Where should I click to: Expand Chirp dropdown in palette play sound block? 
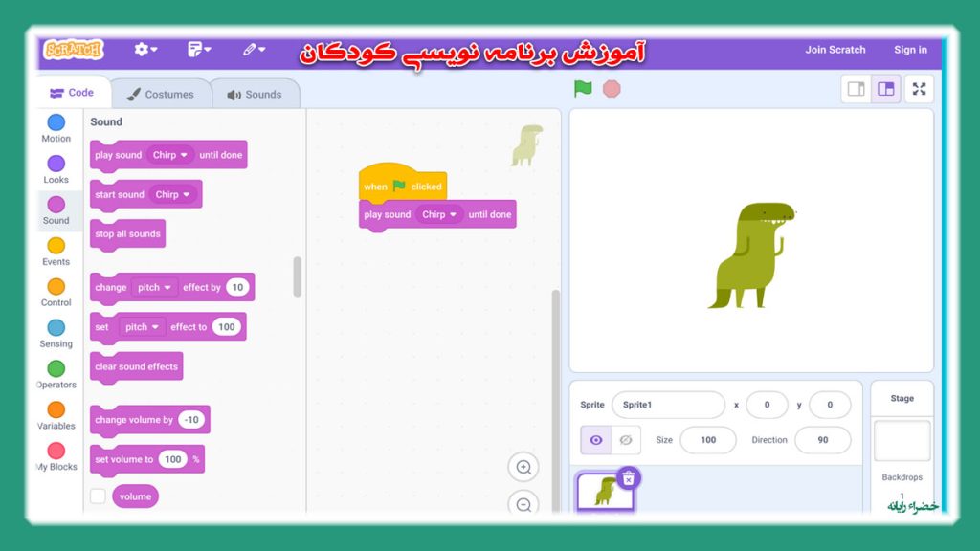click(x=170, y=155)
